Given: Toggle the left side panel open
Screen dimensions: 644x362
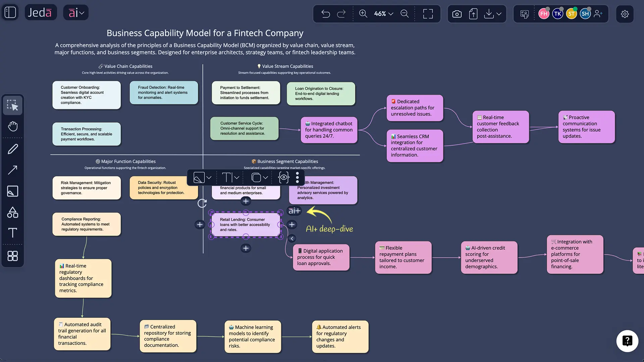Looking at the screenshot, I should [10, 12].
